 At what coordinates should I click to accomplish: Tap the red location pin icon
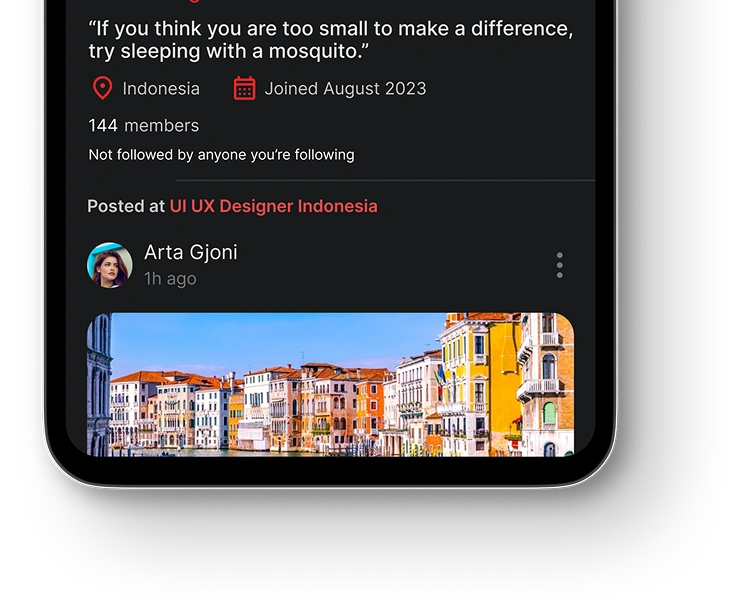coord(102,88)
